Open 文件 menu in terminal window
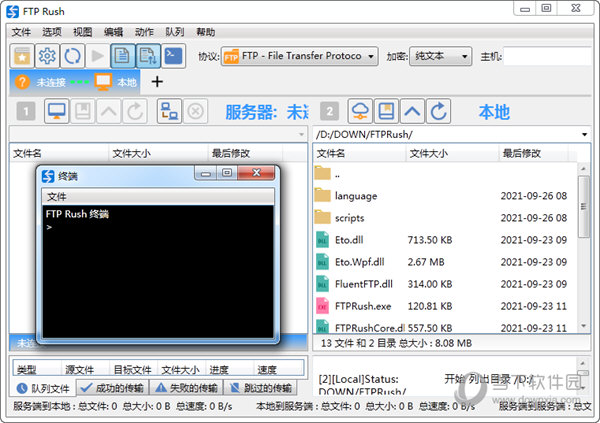600x423 pixels. click(56, 197)
